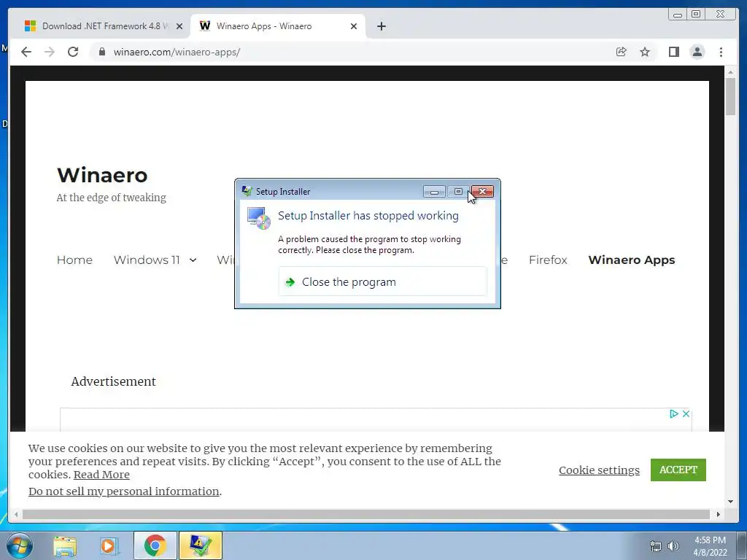747x560 pixels.
Task: Click the browser forward arrow
Action: (50, 52)
